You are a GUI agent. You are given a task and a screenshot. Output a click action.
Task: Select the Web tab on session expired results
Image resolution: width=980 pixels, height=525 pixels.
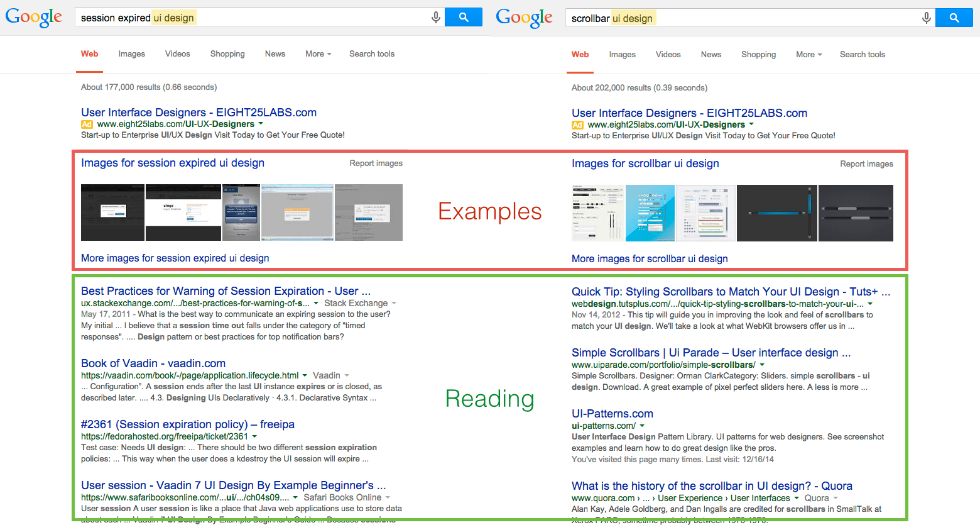click(90, 54)
